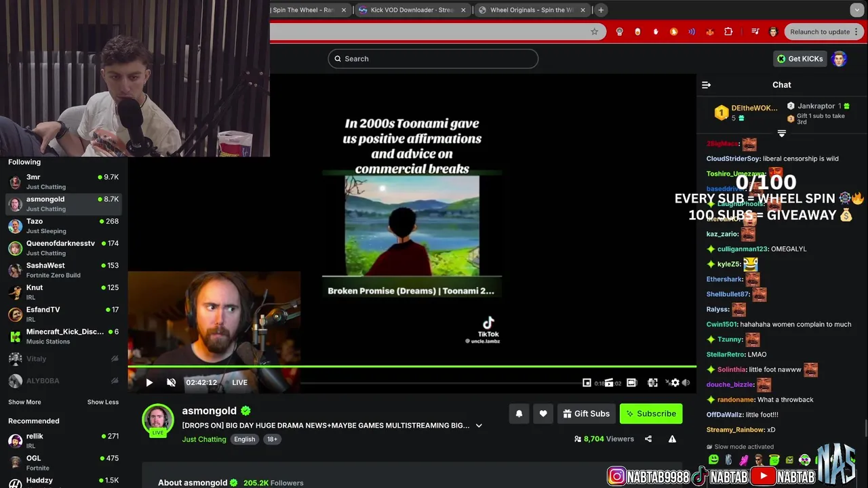This screenshot has height=488, width=868.
Task: Close the Kick VOD Downloader tab
Action: tap(464, 10)
